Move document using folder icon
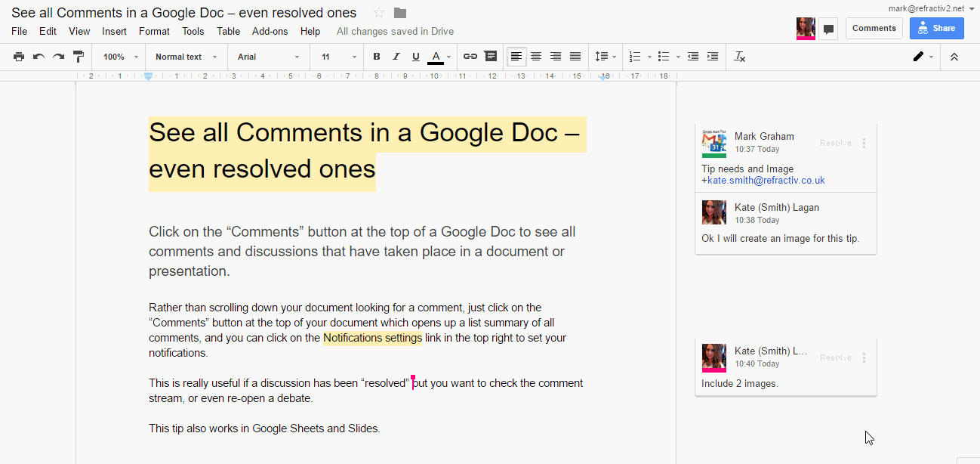 (400, 13)
